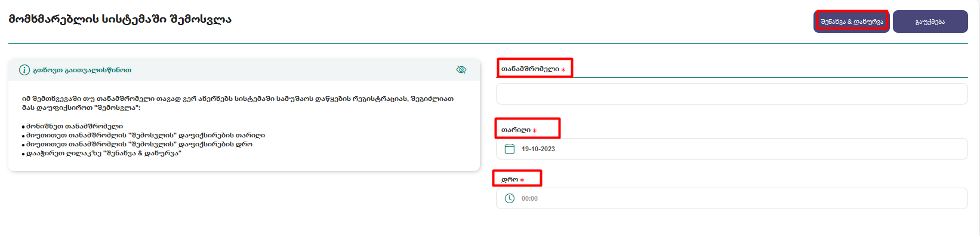Hide the info panel via crossed-eye icon
The width and height of the screenshot is (980, 236).
coord(461,70)
